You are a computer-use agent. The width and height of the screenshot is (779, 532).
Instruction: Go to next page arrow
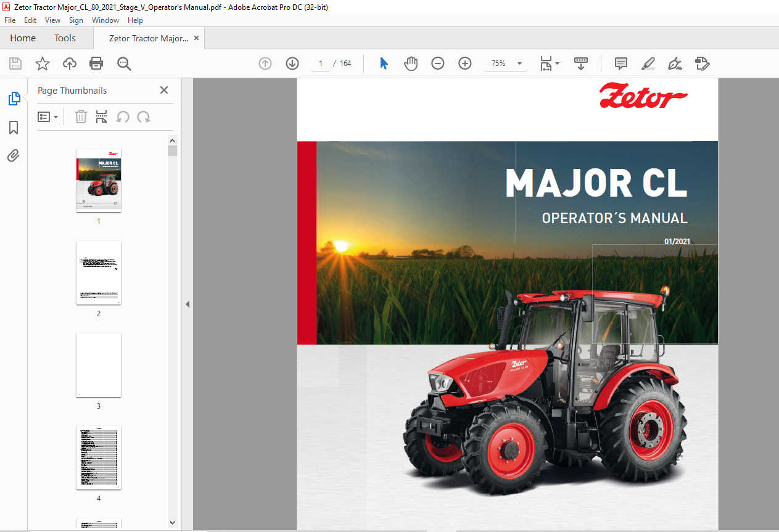[292, 63]
